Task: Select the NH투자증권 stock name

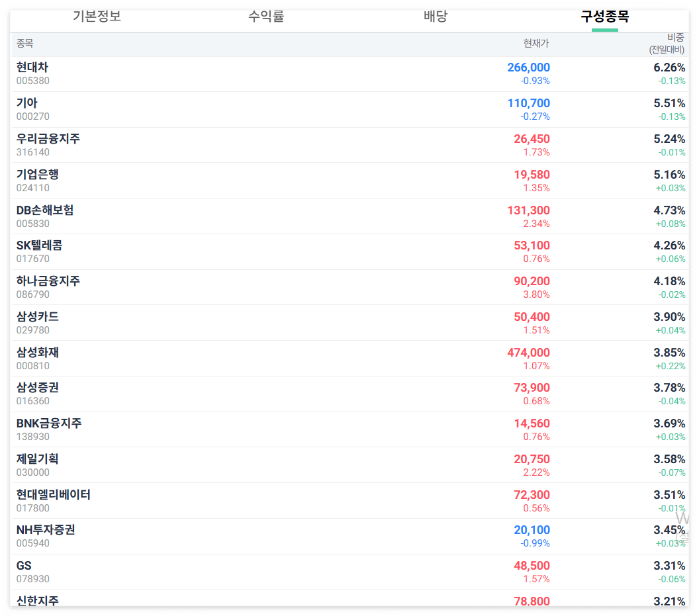Action: coord(46,529)
